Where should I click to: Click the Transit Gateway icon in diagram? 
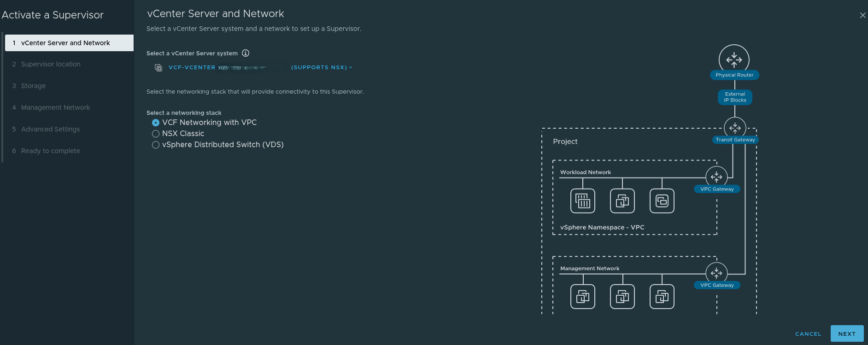coord(735,128)
